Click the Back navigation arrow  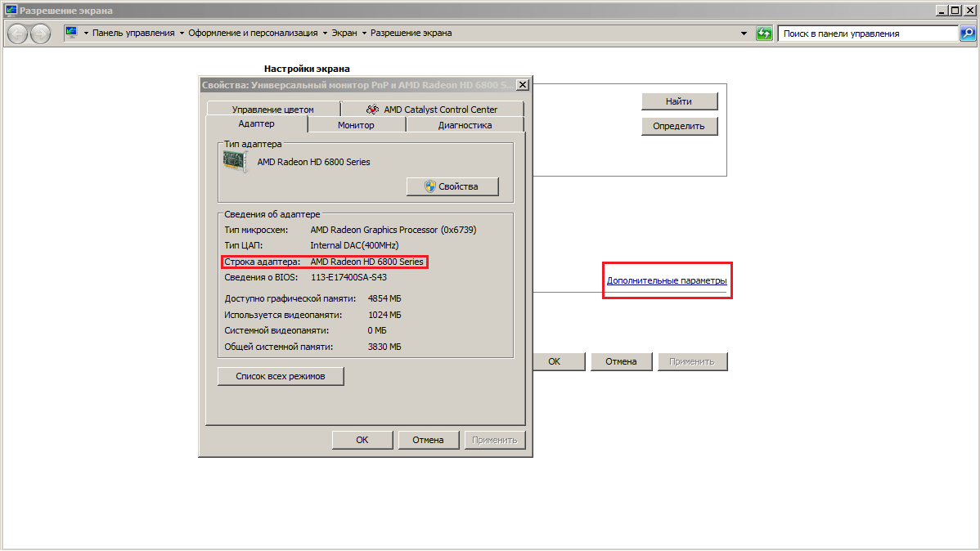pyautogui.click(x=17, y=34)
